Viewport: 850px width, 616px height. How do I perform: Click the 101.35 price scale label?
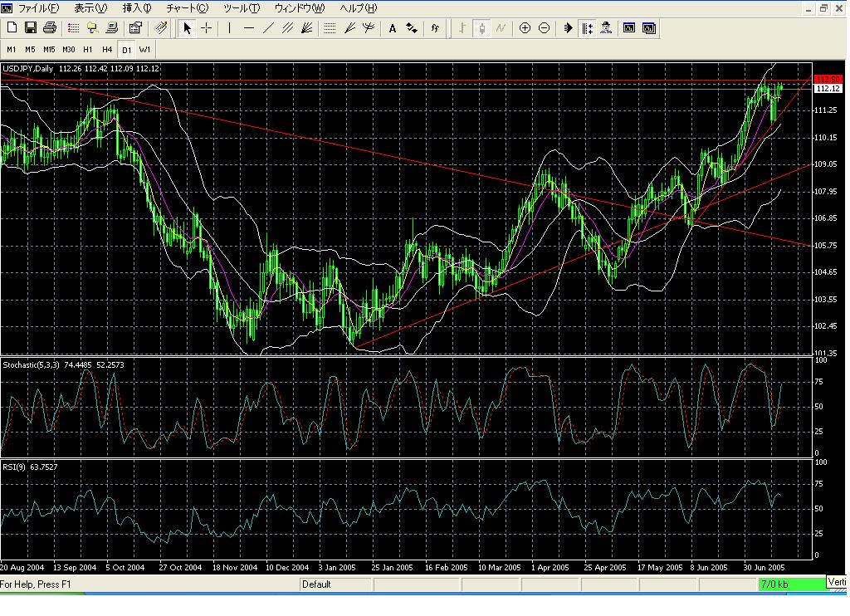click(826, 353)
